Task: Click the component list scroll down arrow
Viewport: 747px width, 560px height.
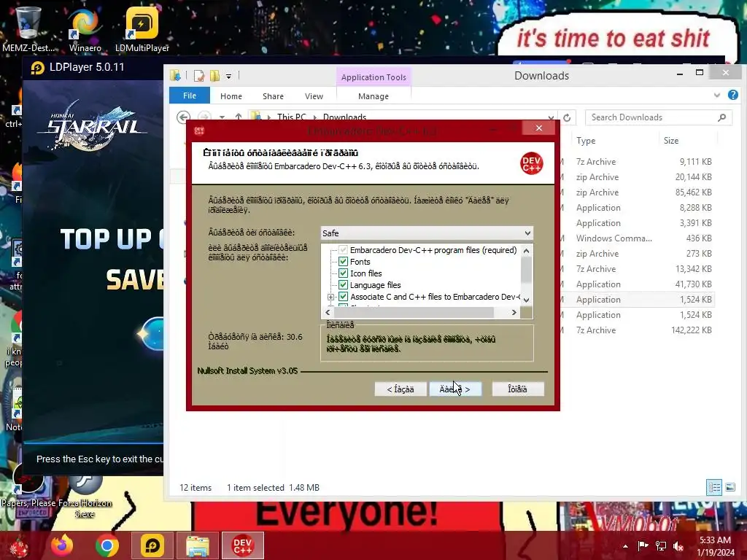Action: coord(527,300)
